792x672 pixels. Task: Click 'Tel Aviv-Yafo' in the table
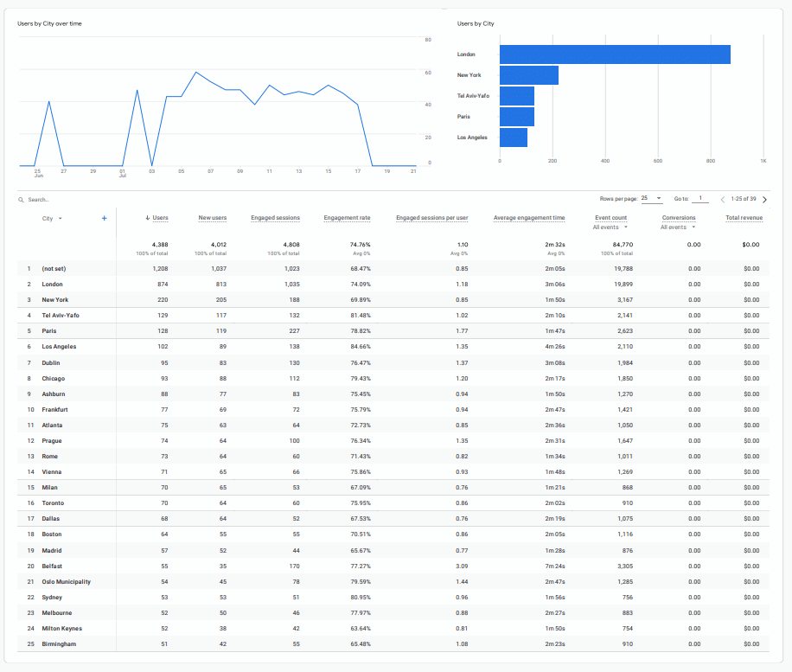tap(61, 316)
